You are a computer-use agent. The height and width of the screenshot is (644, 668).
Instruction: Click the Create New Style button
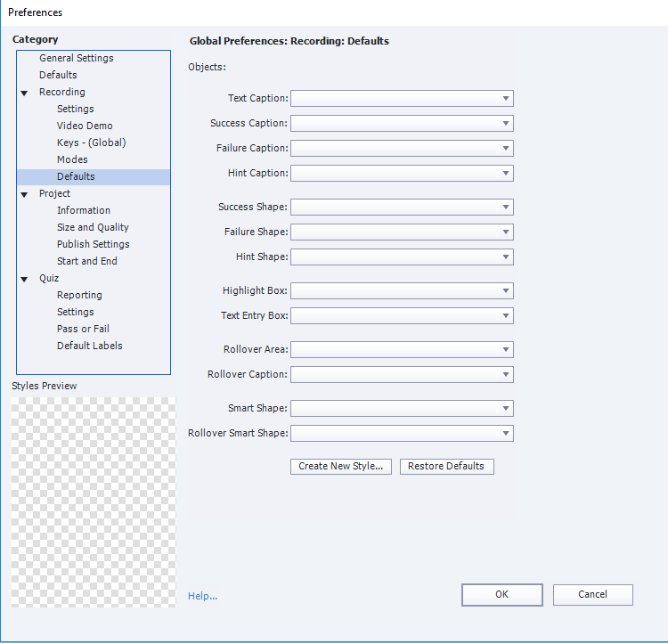341,466
